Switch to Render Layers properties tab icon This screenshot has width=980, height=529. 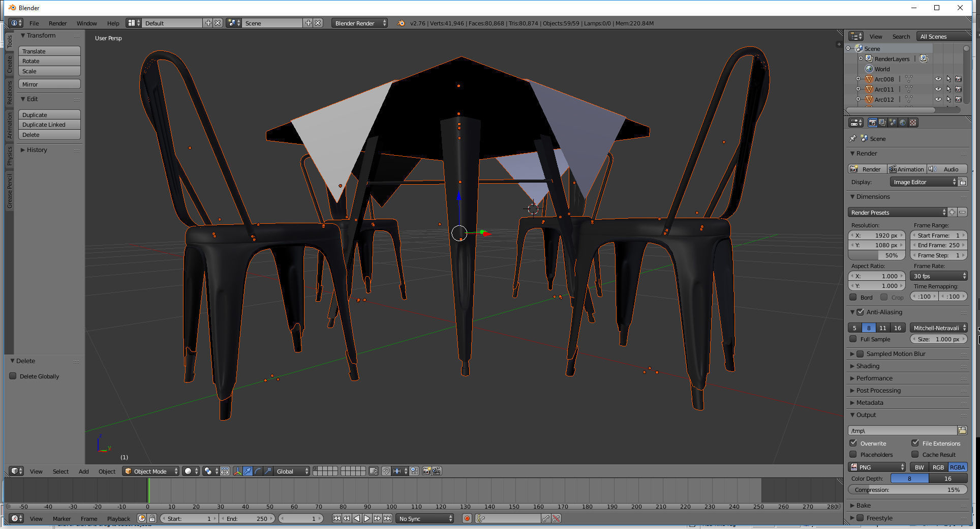coord(882,123)
